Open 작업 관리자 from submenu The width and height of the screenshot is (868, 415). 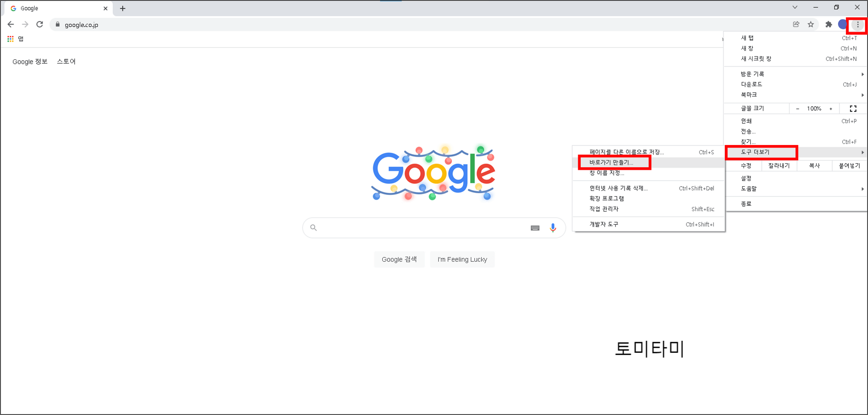tap(648, 209)
